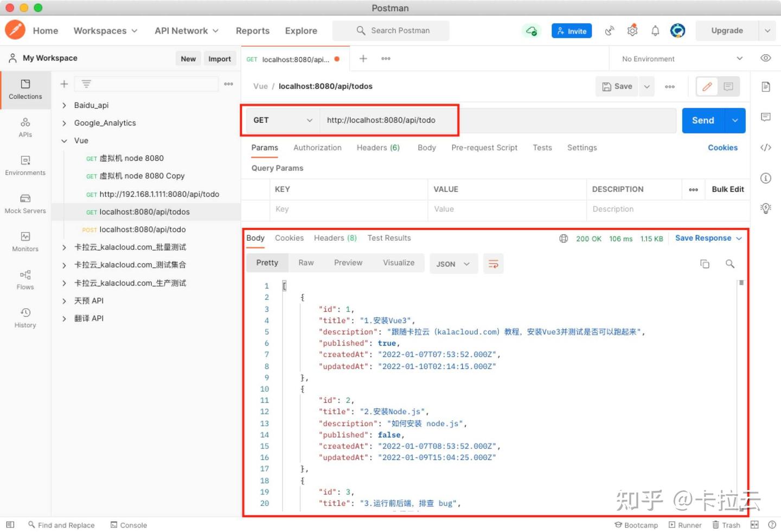The width and height of the screenshot is (781, 532).
Task: Search within the response body
Action: [729, 264]
